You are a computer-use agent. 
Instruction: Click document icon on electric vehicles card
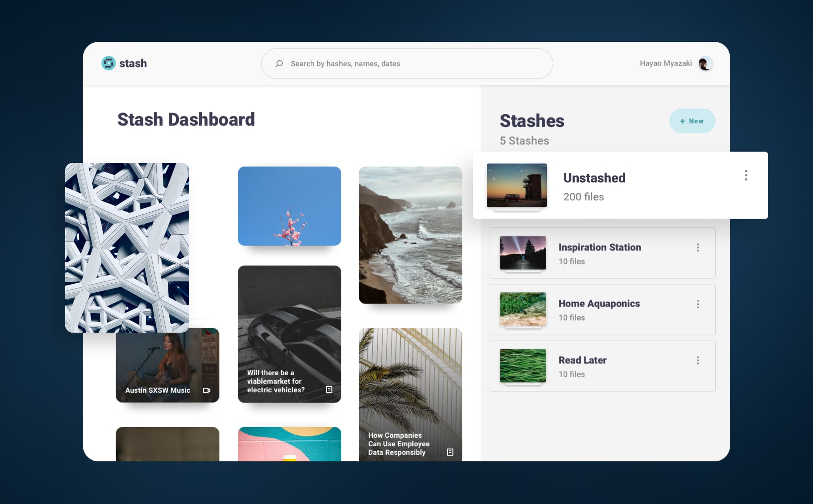coord(329,390)
